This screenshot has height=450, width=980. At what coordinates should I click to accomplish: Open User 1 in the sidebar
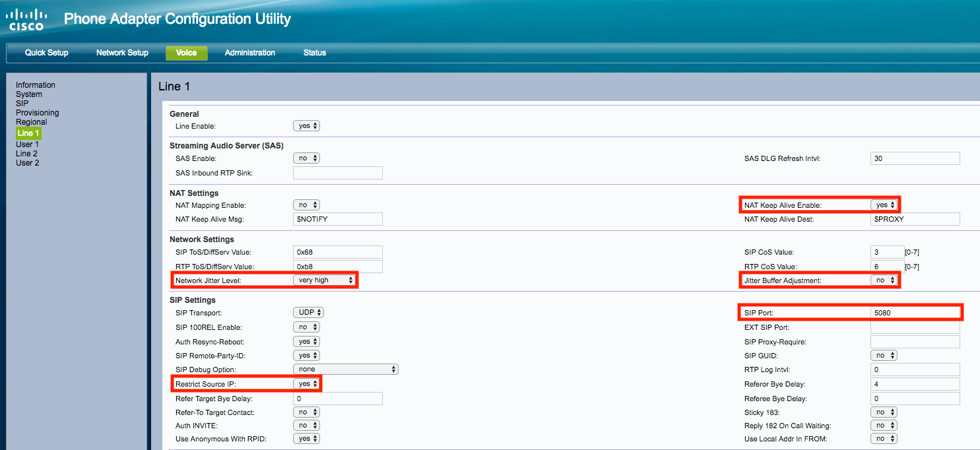pos(28,145)
